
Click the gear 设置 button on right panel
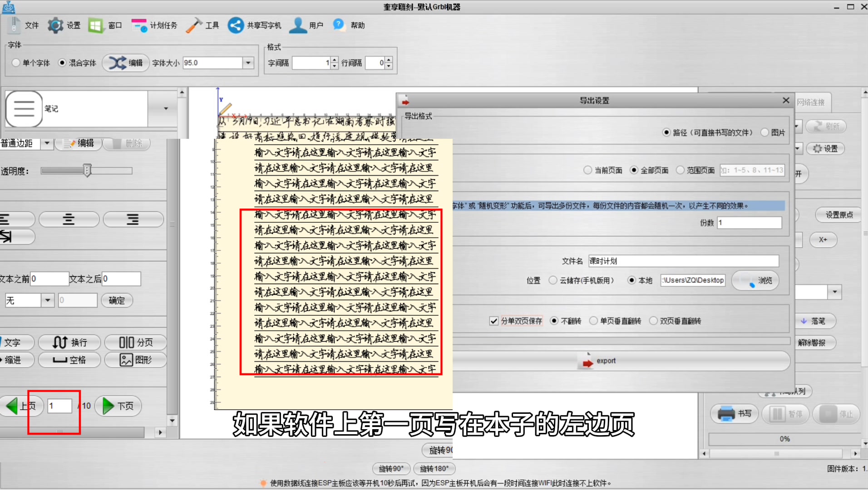[x=825, y=148]
